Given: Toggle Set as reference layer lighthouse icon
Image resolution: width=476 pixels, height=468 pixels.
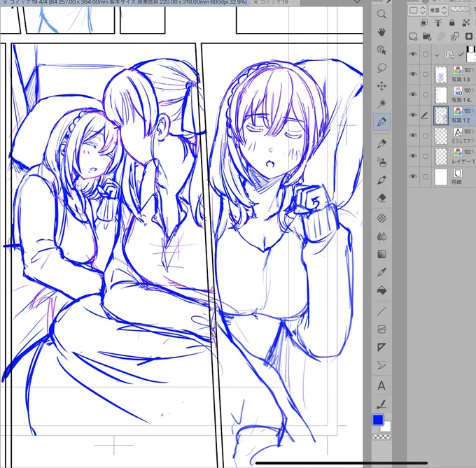Looking at the screenshot, I should click(437, 23).
